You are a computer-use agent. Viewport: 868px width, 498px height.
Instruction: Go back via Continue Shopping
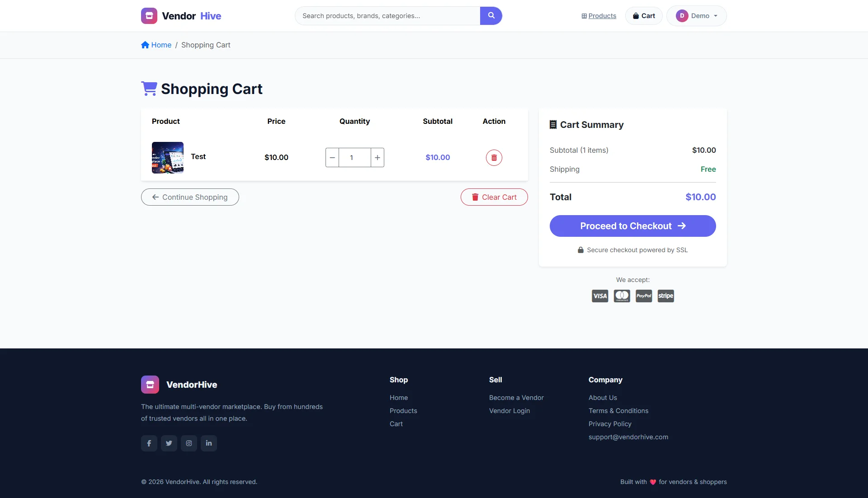190,197
